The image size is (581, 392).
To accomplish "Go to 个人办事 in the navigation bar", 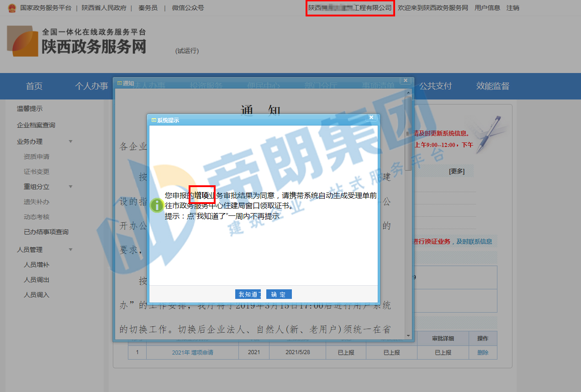I will pos(91,86).
